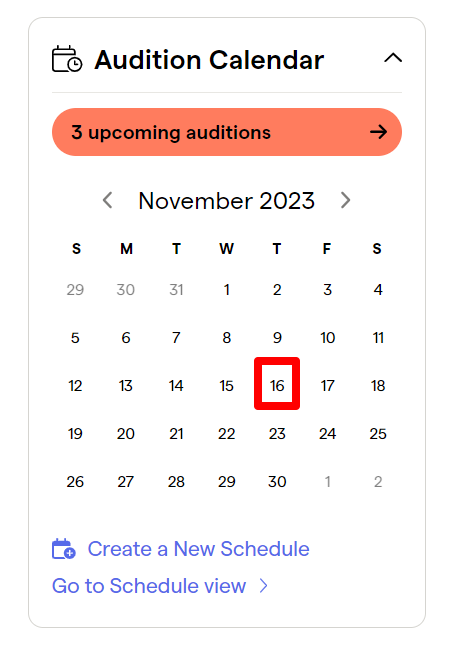The height and width of the screenshot is (653, 458).
Task: Select October 29 grayed-out date
Action: tap(75, 289)
